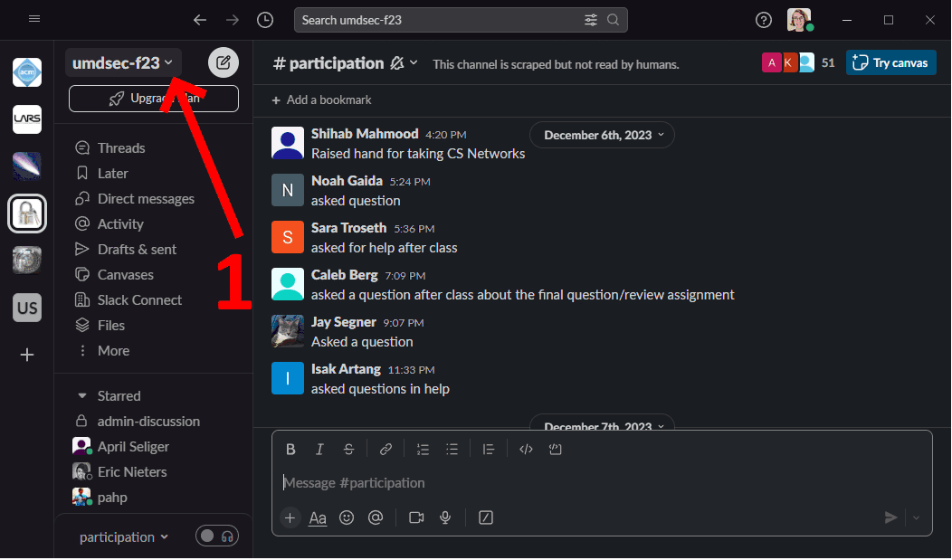Open the ACM workspace icon
The width and height of the screenshot is (952, 560).
(x=27, y=72)
